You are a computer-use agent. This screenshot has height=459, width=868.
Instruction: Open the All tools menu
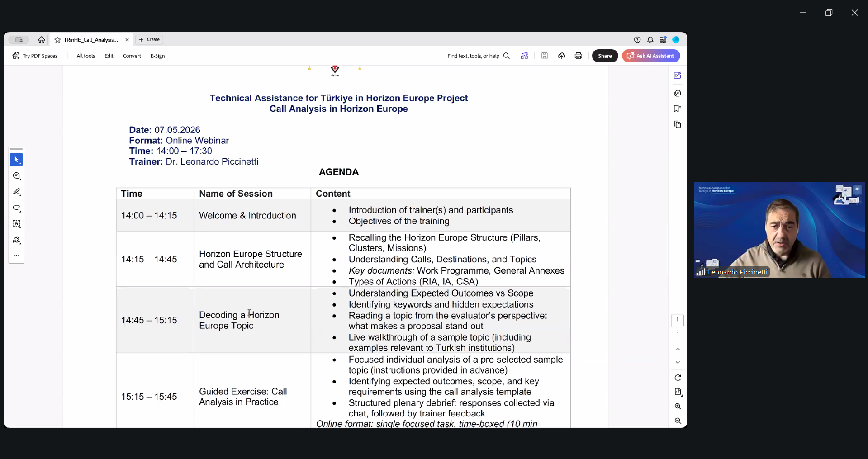click(86, 56)
